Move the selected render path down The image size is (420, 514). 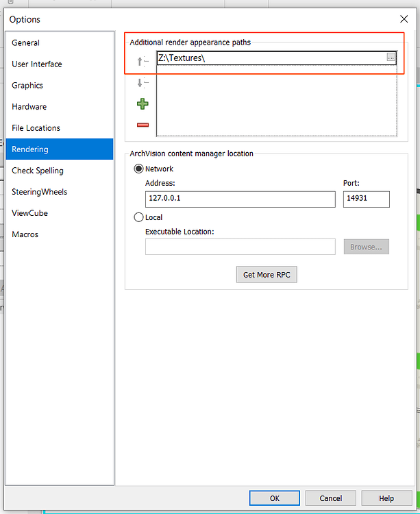[x=143, y=83]
